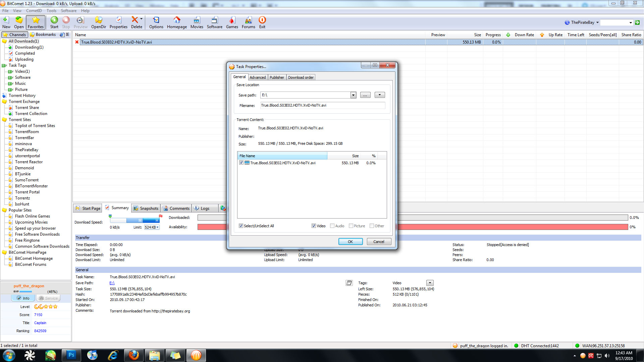
Task: Click the Filename input field
Action: click(322, 105)
